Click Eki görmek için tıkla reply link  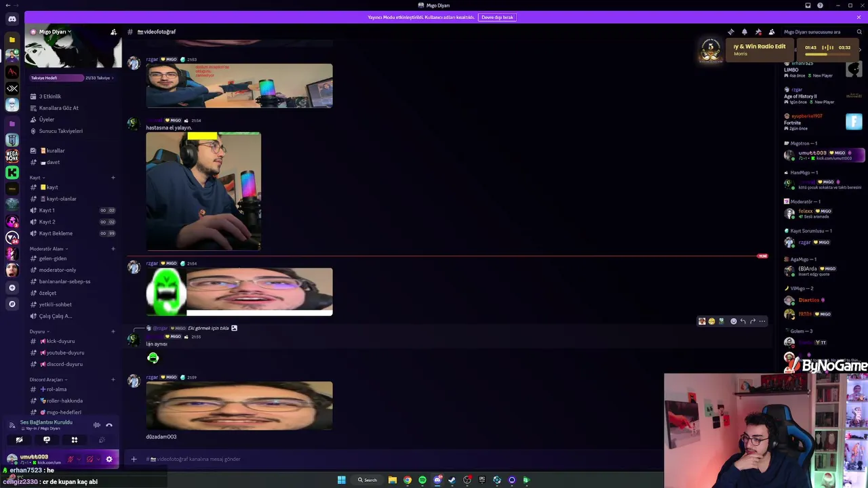point(208,328)
